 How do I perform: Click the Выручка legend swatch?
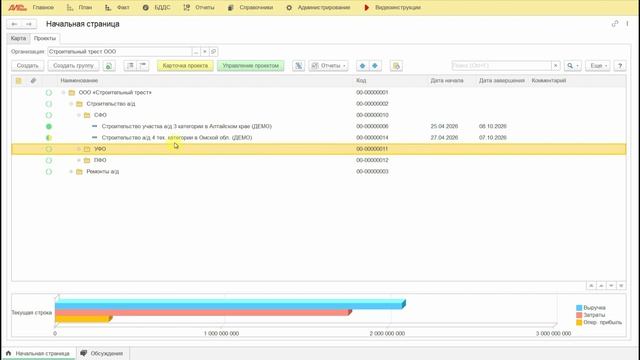coord(579,308)
